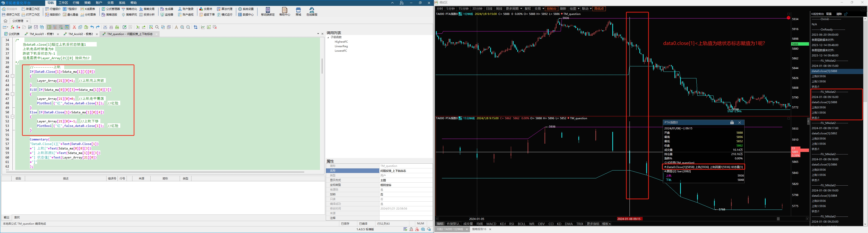The height and width of the screenshot is (233, 868).
Task: Open the 策略 menu
Action: (x=87, y=3)
